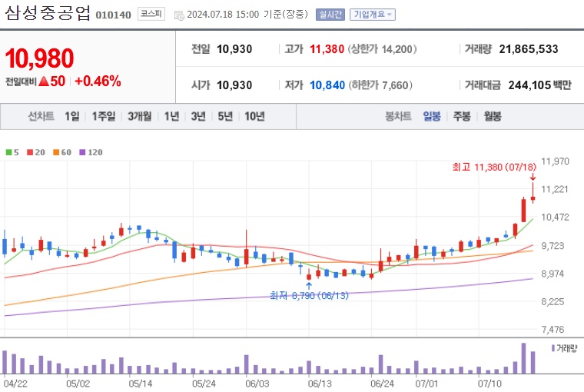
Task: Click the 시가 value 10,930
Action: (234, 85)
